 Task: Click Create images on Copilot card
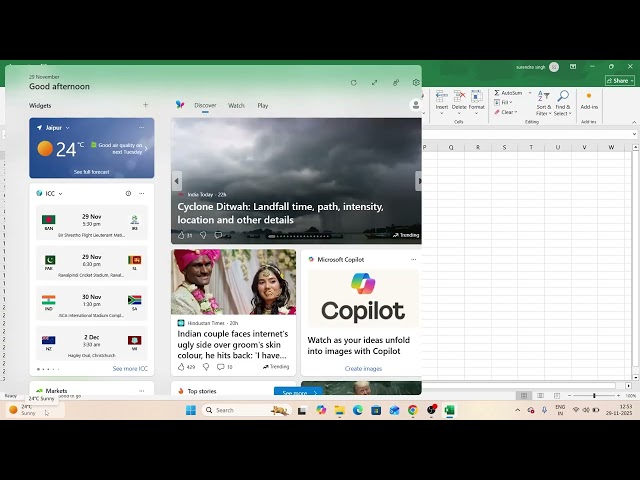click(x=363, y=369)
